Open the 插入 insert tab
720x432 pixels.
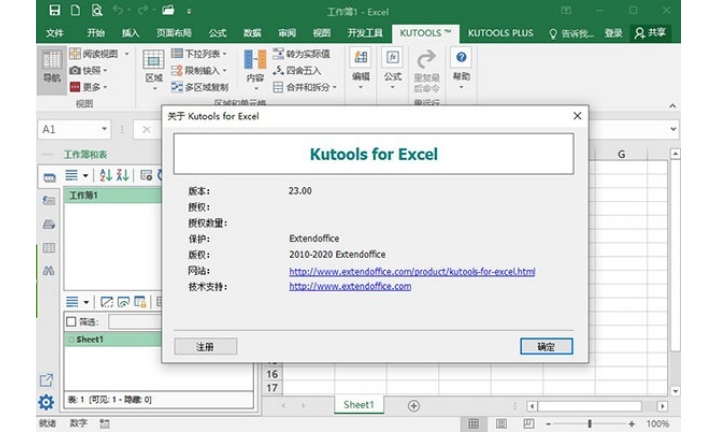[130, 33]
